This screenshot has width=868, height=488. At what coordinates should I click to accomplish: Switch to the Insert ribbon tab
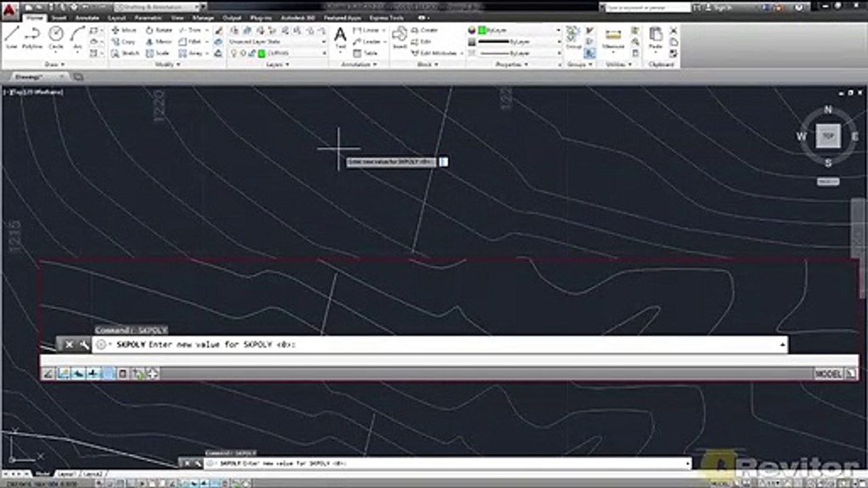[60, 18]
